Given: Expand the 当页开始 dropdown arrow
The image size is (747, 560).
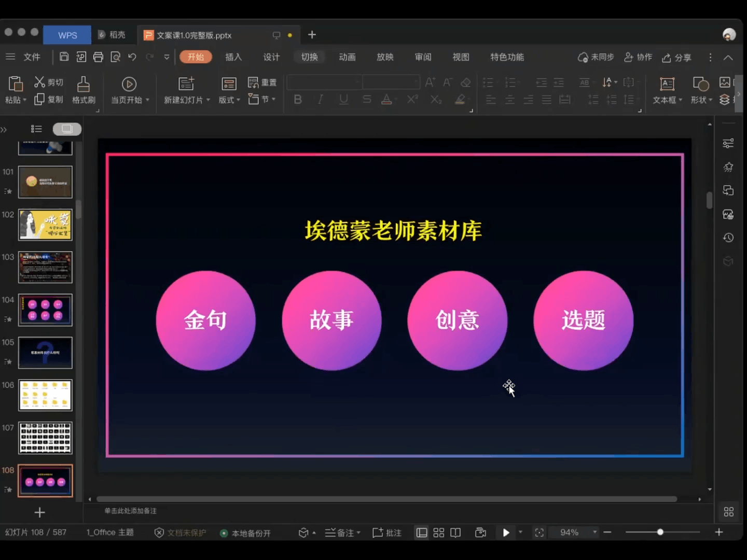Looking at the screenshot, I should pyautogui.click(x=147, y=100).
